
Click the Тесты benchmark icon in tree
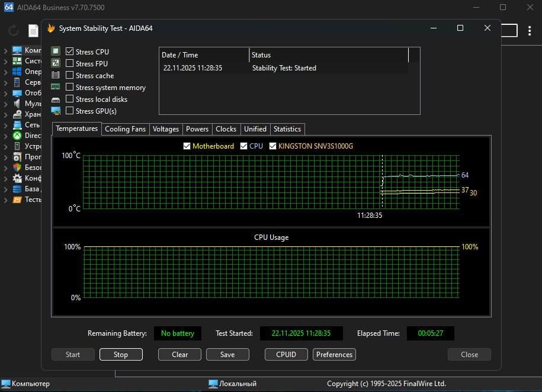click(x=17, y=200)
